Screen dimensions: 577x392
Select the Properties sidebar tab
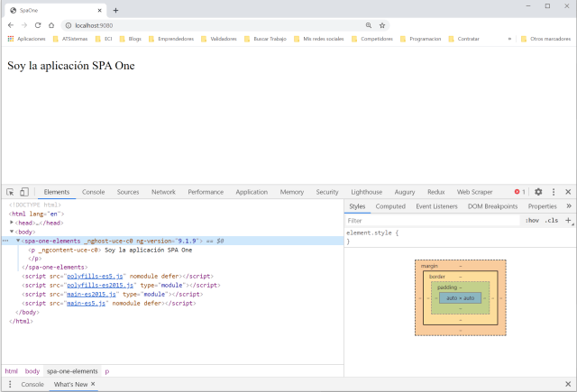(x=542, y=206)
